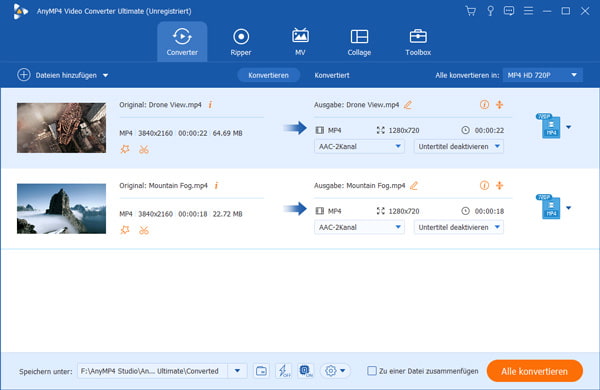Click the 00:00:18 output duration text
The image size is (600, 390).
click(x=489, y=211)
